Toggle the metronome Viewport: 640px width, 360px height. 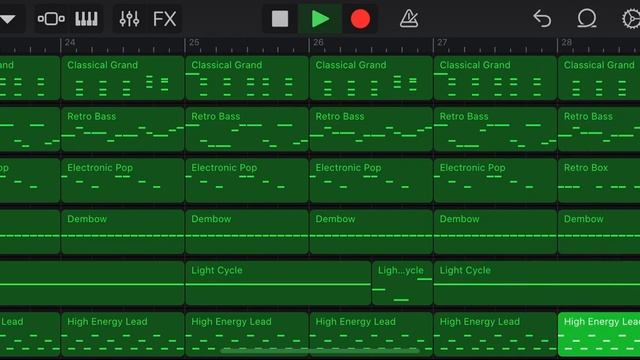[x=409, y=19]
